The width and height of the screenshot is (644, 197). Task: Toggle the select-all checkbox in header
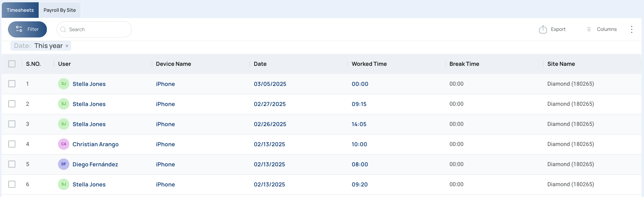[x=12, y=64]
